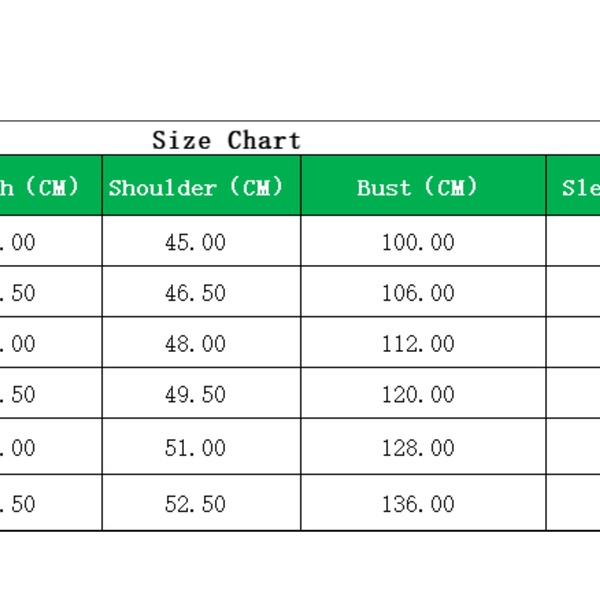Click the 46.50 shoulder value
The height and width of the screenshot is (600, 600).
tap(195, 293)
